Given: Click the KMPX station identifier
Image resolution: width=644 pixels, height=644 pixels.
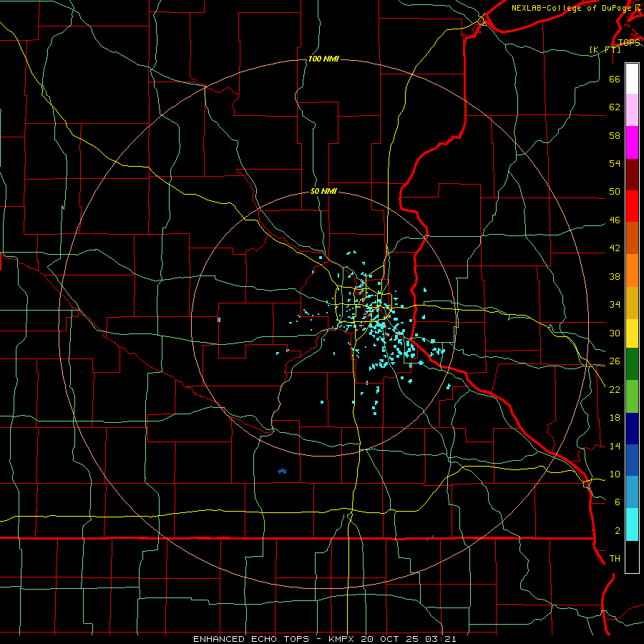Looking at the screenshot, I should tap(341, 639).
